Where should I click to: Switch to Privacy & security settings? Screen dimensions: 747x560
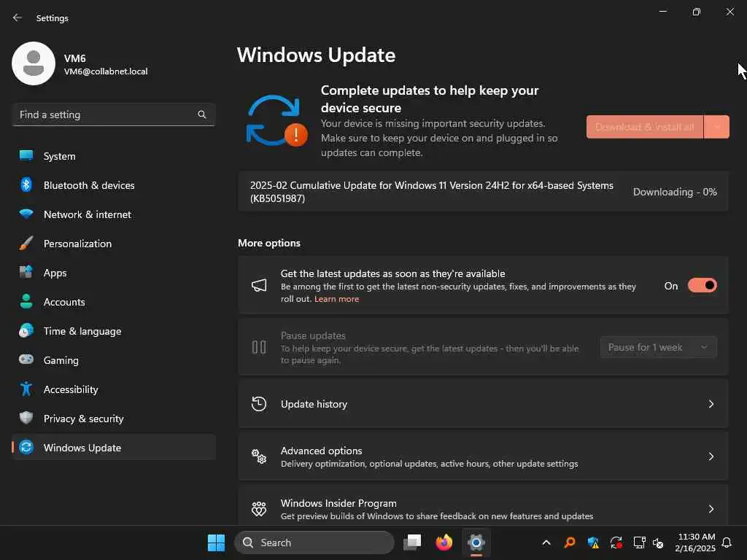113,419
